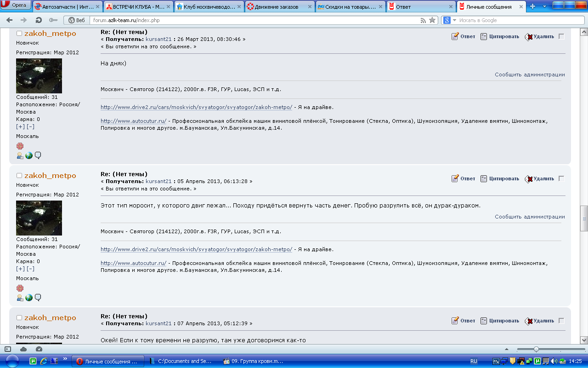
Task: Click 'Цитировать' for the 07 Апрель message
Action: [x=500, y=321]
